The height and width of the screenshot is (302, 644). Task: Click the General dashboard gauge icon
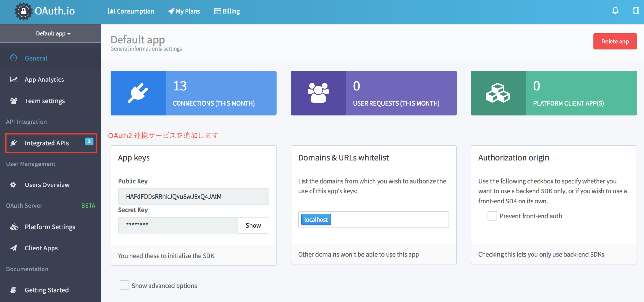coord(14,58)
